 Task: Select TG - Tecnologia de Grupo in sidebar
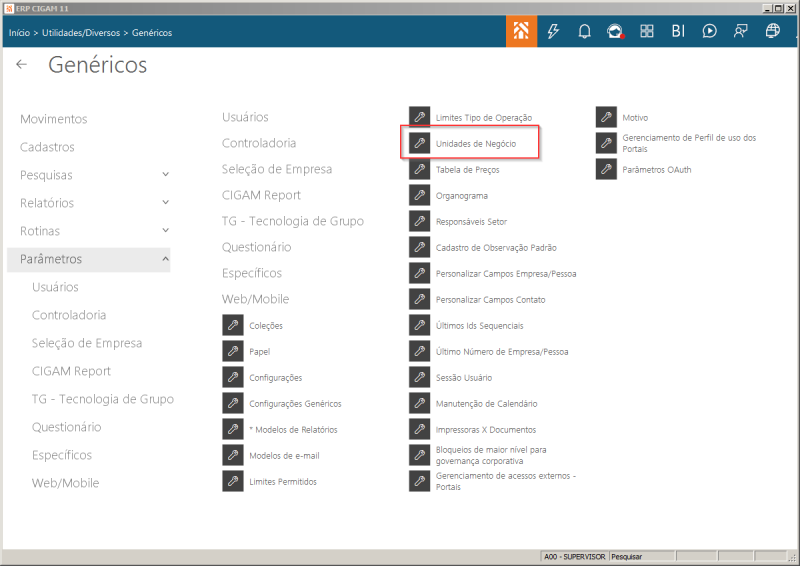pyautogui.click(x=103, y=399)
